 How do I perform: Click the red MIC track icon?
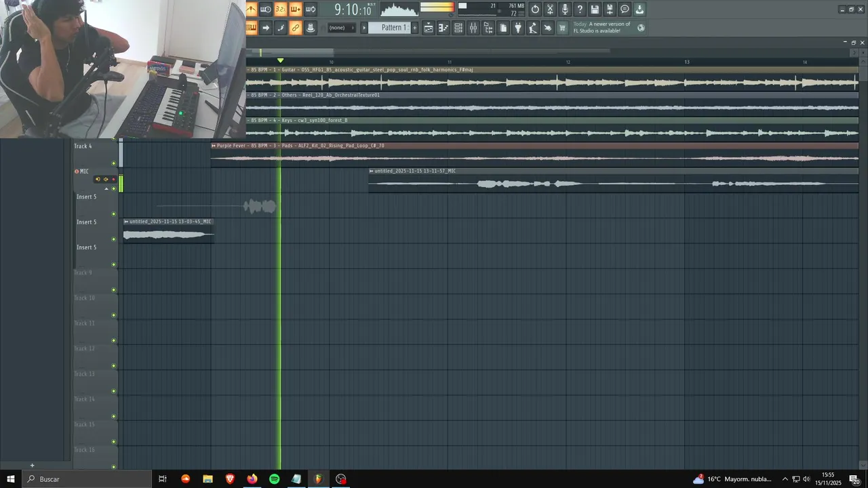click(x=77, y=171)
